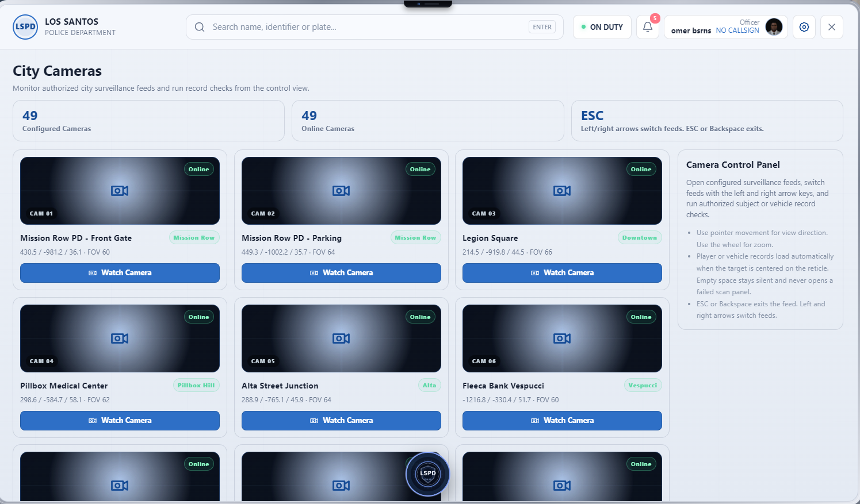Click the Legion Square title

coord(490,238)
